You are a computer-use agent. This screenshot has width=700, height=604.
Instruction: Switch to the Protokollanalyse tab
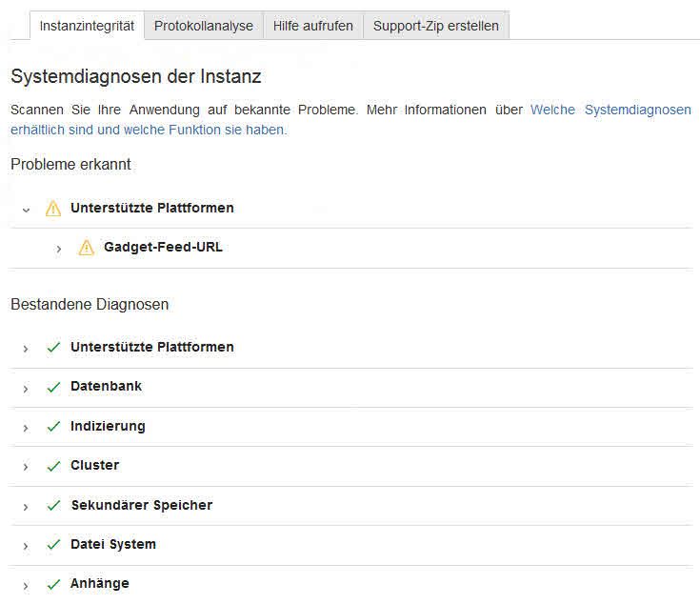click(204, 26)
